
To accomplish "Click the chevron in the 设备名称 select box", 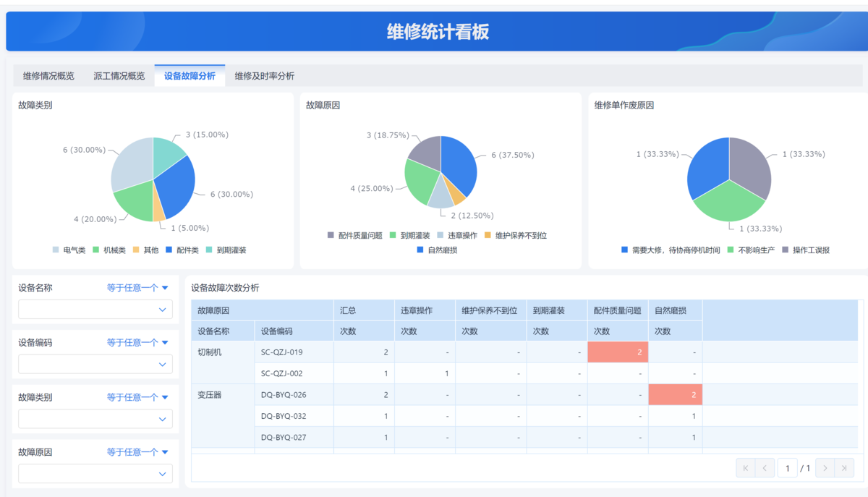I will pyautogui.click(x=163, y=310).
